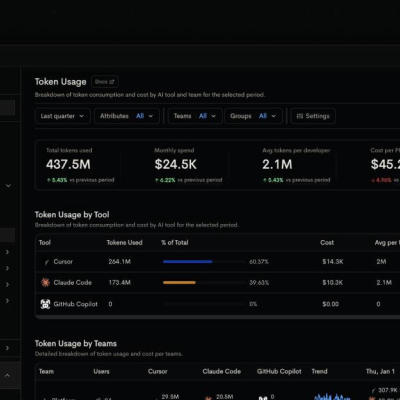
Task: Click the 20.5M Claude Code value in the Teams table
Action: tap(225, 397)
